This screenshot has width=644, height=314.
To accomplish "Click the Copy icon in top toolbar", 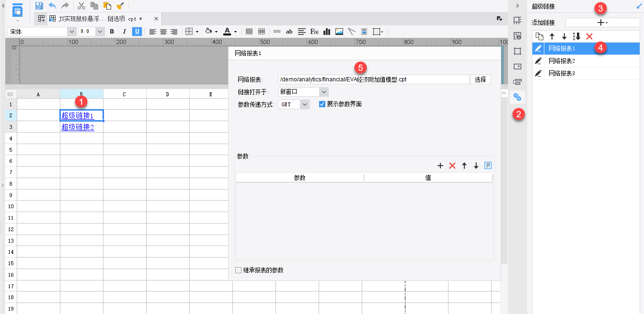I will point(94,6).
